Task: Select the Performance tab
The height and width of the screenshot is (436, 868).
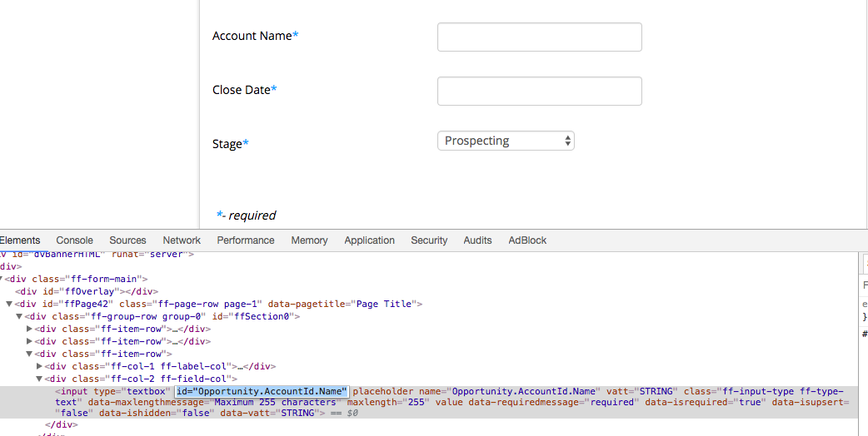Action: tap(246, 240)
